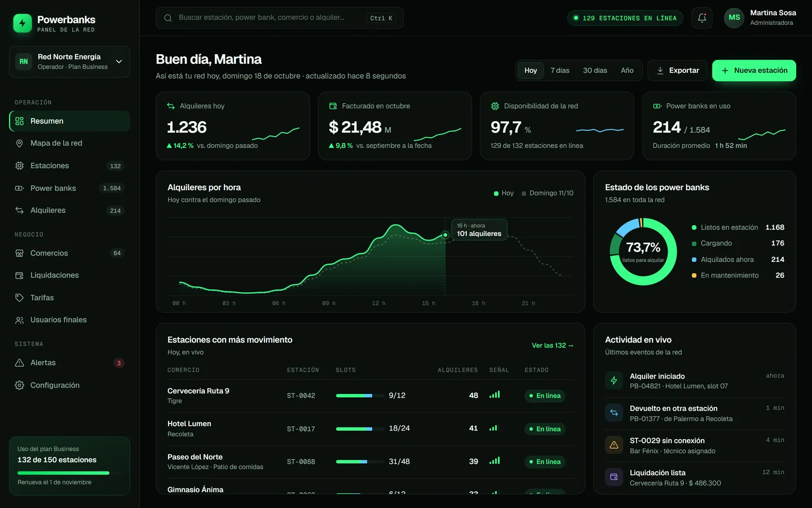Viewport: 812px width, 508px height.
Task: Click the search magnifier icon
Action: pyautogui.click(x=168, y=18)
